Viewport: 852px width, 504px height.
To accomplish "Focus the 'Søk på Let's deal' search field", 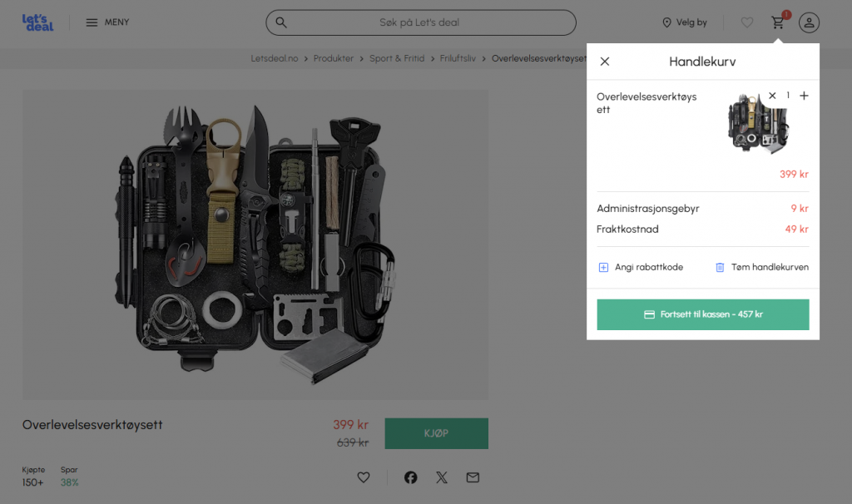I will [x=420, y=22].
